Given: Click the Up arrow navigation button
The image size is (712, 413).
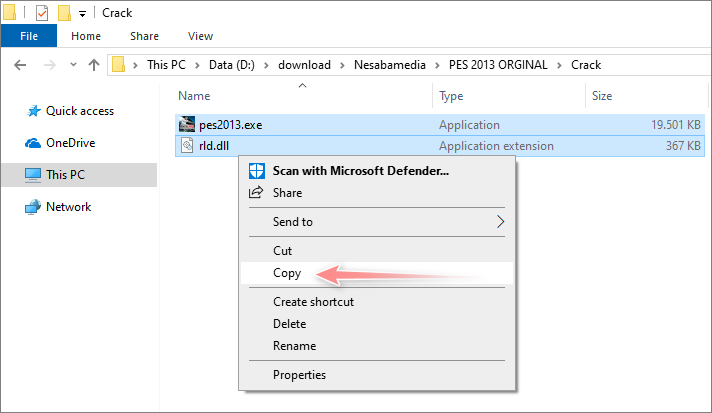Looking at the screenshot, I should tap(94, 65).
